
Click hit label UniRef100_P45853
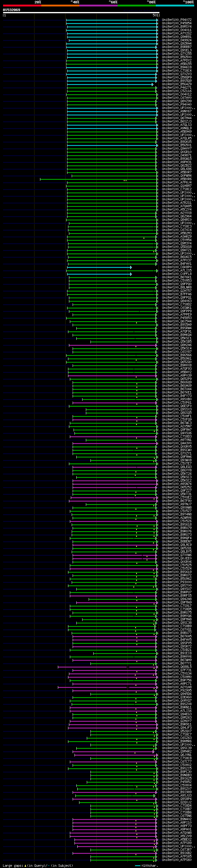(177, 318)
